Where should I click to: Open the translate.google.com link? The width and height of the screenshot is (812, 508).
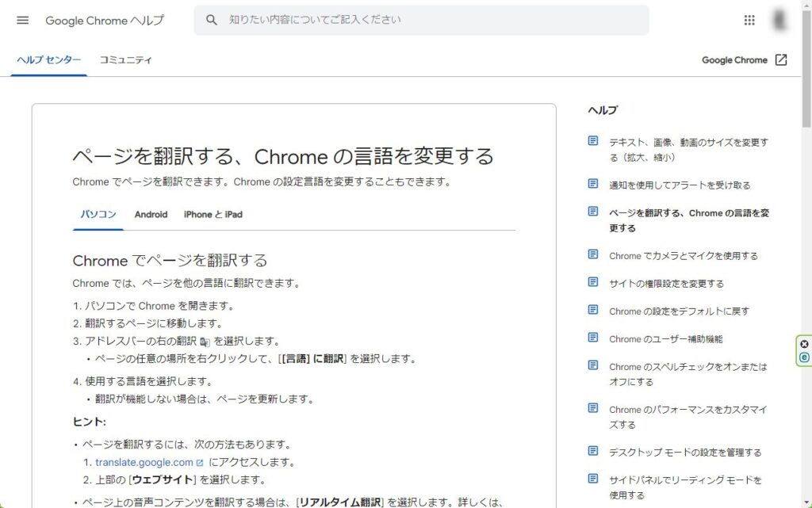[144, 463]
